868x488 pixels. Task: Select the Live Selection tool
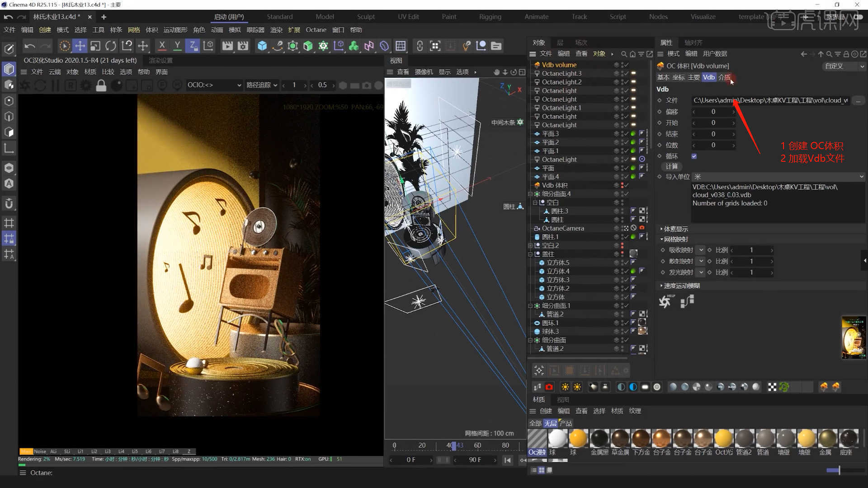coord(65,46)
